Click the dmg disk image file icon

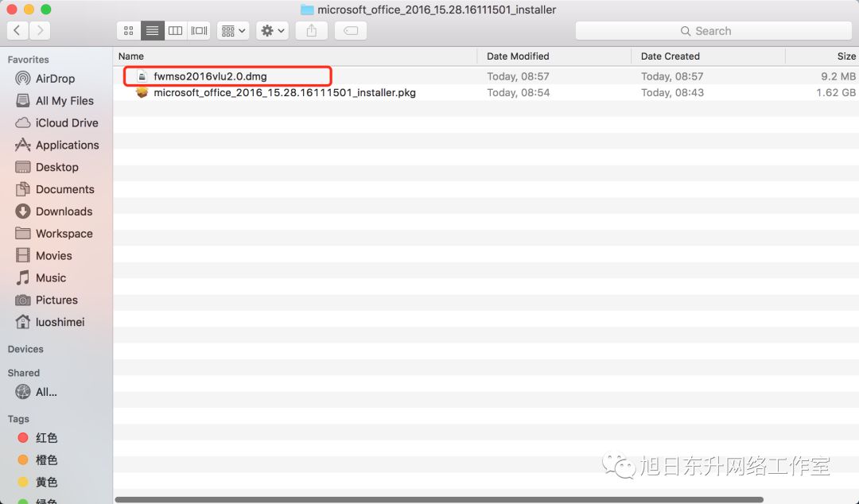(142, 76)
